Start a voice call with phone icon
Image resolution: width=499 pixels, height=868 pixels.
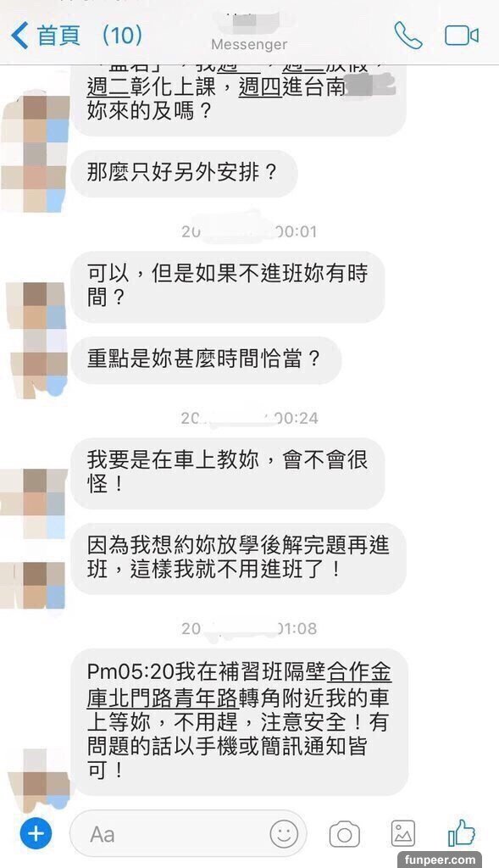pyautogui.click(x=408, y=36)
